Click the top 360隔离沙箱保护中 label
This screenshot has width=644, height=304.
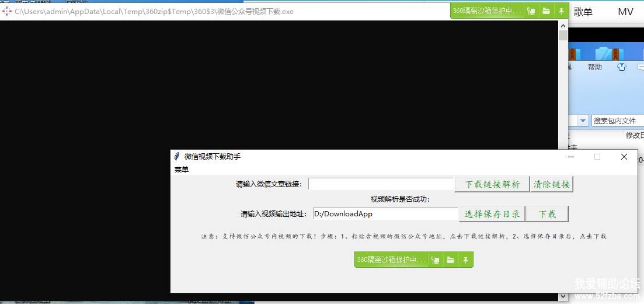tap(487, 11)
